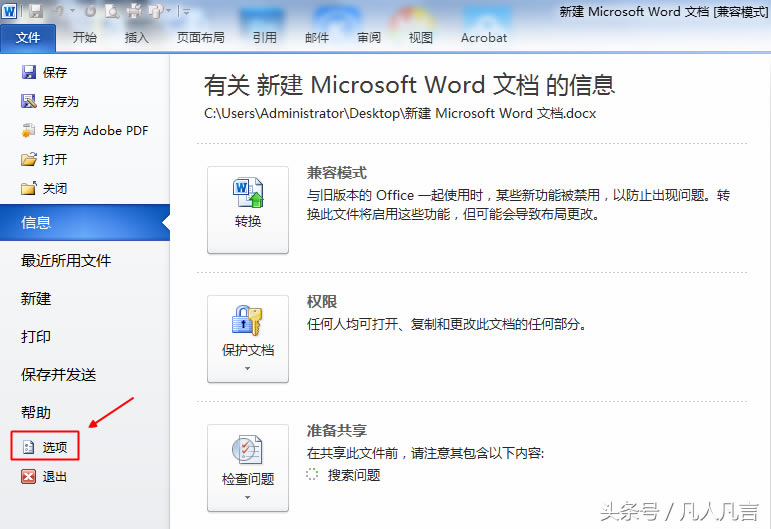771x529 pixels.
Task: Exit Word using 退出
Action: click(54, 476)
